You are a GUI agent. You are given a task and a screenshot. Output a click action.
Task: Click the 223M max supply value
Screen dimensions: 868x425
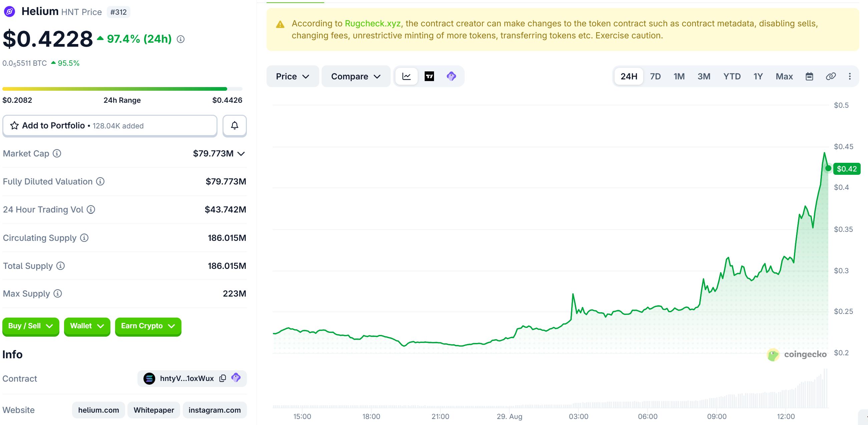[x=235, y=294]
